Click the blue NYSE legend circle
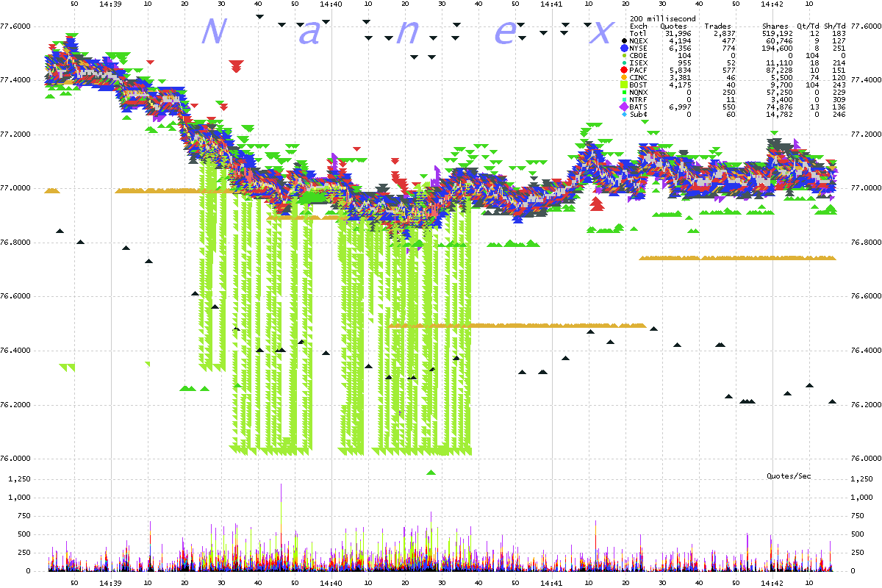 (624, 49)
